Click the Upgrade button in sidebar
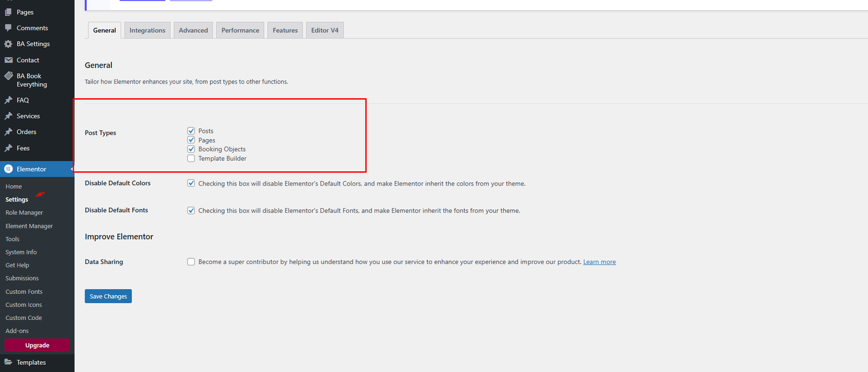The width and height of the screenshot is (868, 372). click(x=37, y=345)
